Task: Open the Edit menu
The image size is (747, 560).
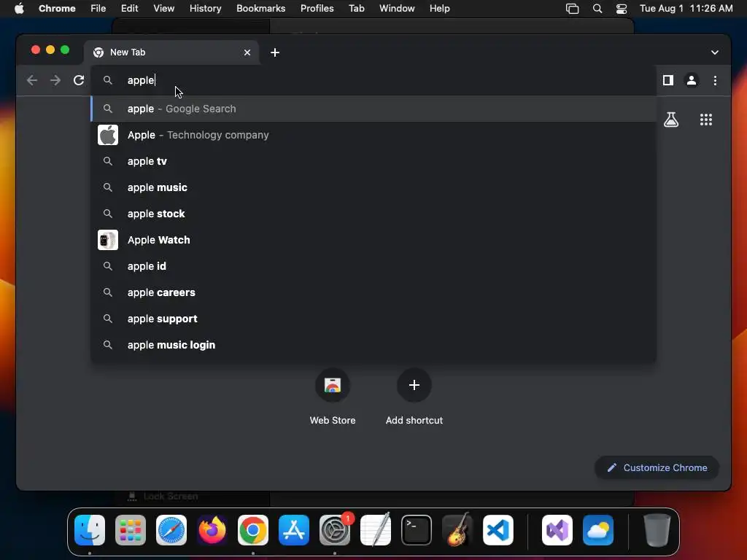Action: click(x=129, y=9)
